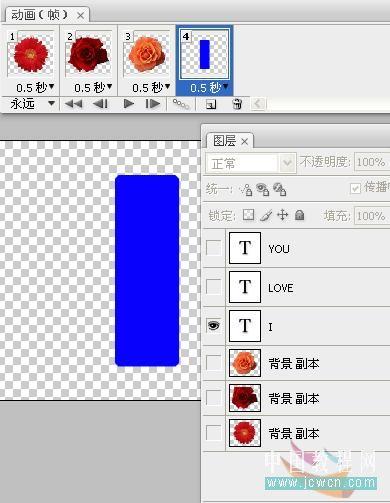The width and height of the screenshot is (390, 503).
Task: Click the lock transparent pixels icon
Action: [x=248, y=215]
